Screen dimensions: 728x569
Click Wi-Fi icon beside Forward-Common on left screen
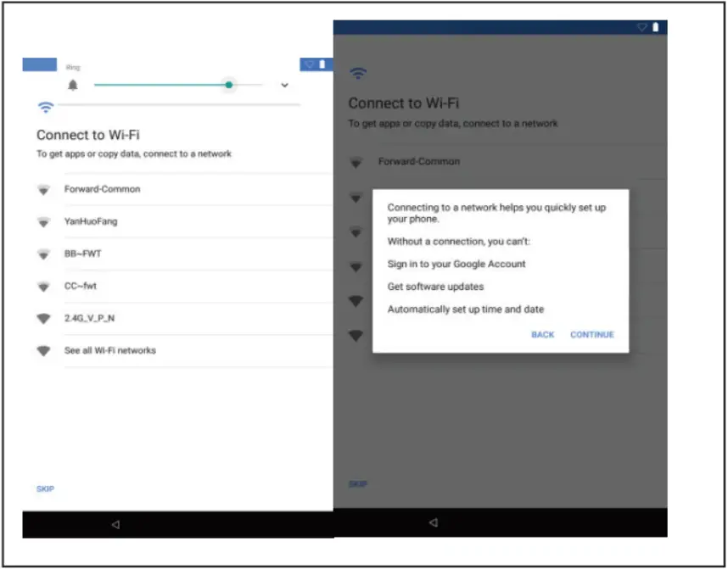tap(43, 190)
